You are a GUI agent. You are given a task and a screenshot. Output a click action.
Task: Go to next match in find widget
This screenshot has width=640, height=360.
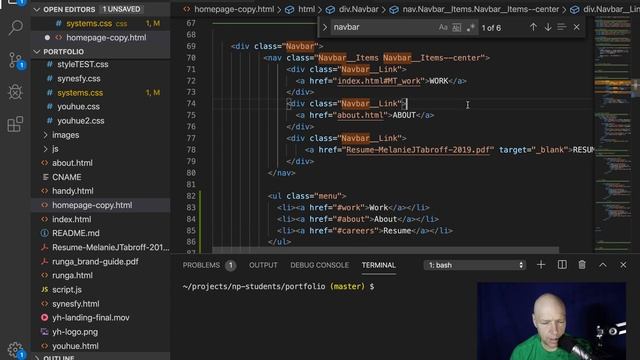(548, 27)
